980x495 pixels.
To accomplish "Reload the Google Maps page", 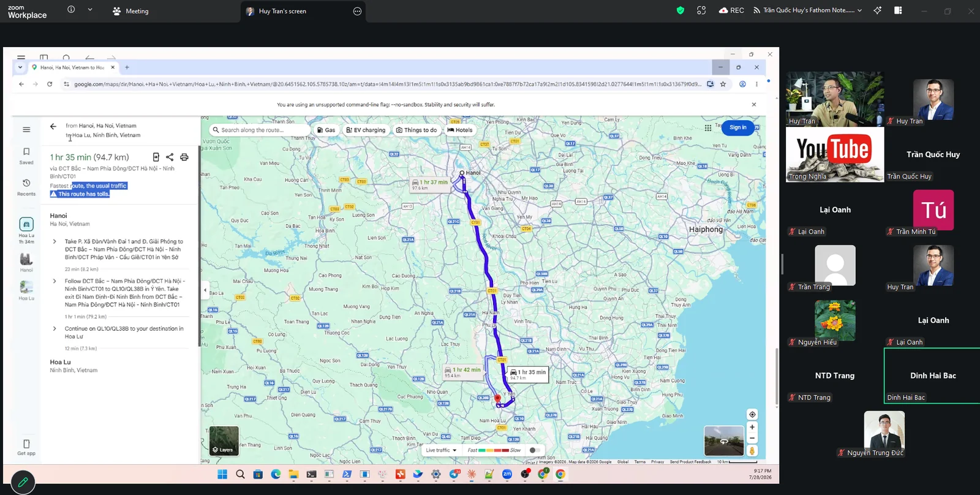I will (x=50, y=84).
